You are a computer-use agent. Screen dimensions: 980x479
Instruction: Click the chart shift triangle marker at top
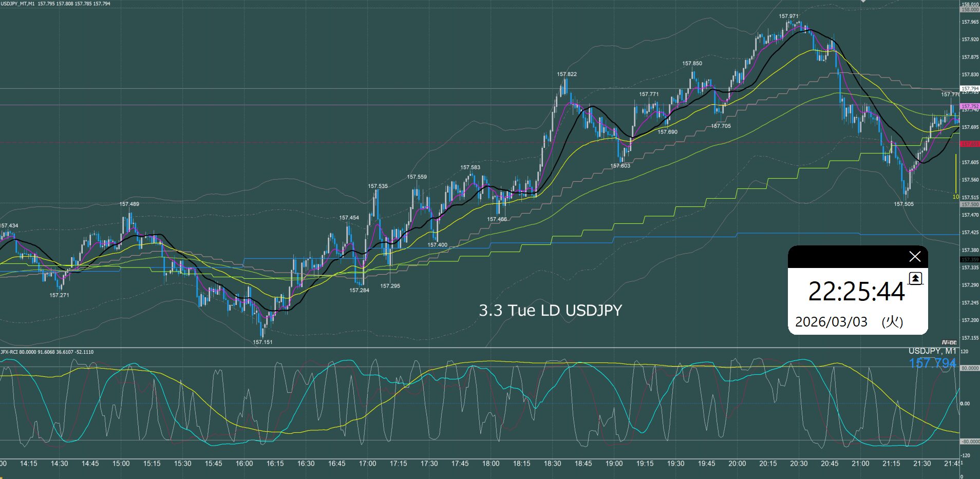click(863, 2)
